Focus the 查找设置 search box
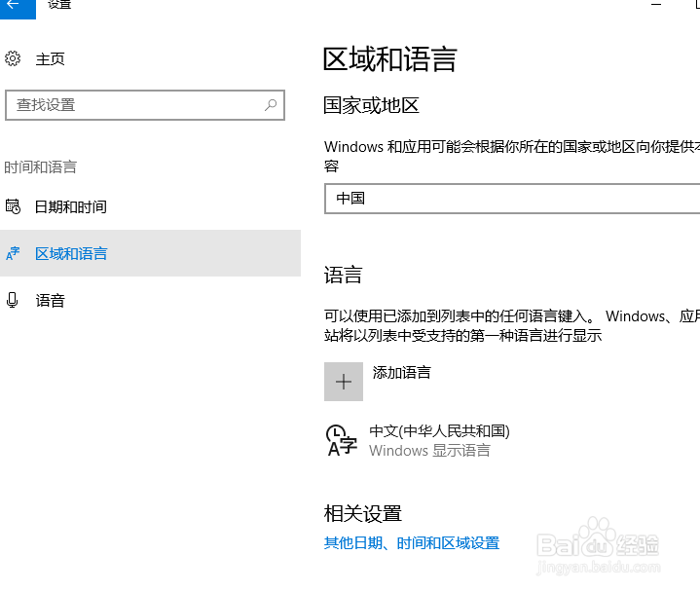 point(145,105)
